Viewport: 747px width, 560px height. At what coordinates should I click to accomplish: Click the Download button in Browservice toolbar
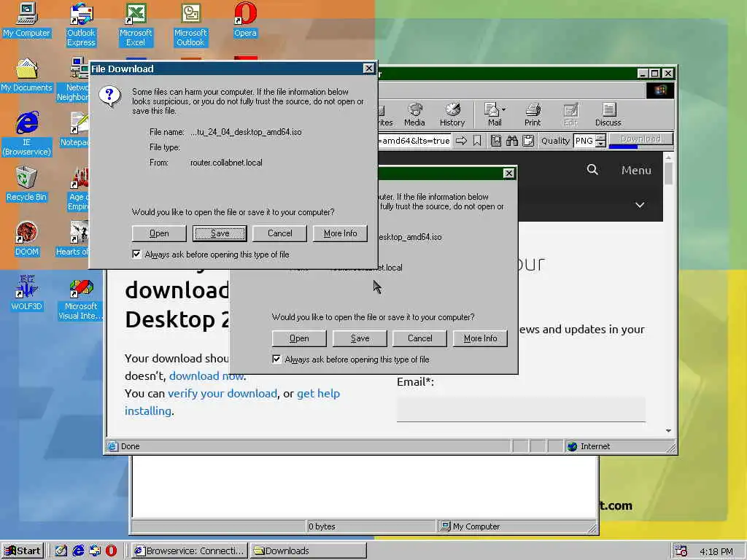pos(640,139)
